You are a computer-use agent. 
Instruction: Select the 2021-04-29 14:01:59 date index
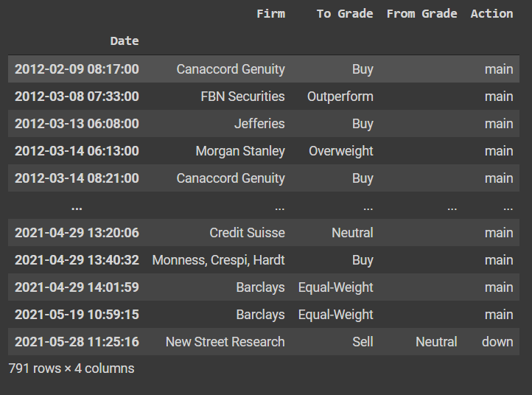coord(77,287)
